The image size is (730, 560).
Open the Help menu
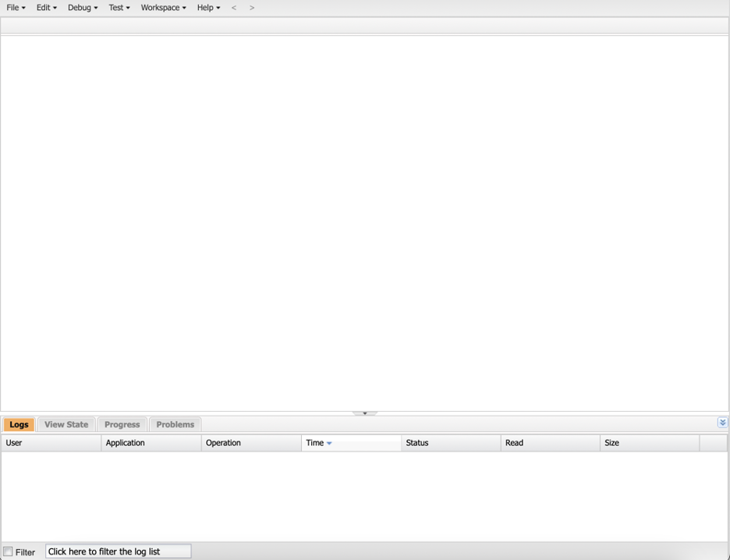(x=208, y=8)
